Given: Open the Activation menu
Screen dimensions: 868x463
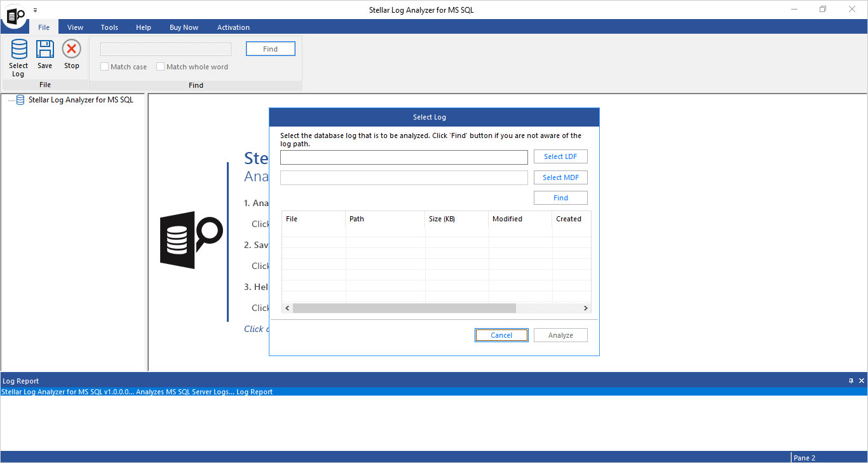Looking at the screenshot, I should coord(233,27).
